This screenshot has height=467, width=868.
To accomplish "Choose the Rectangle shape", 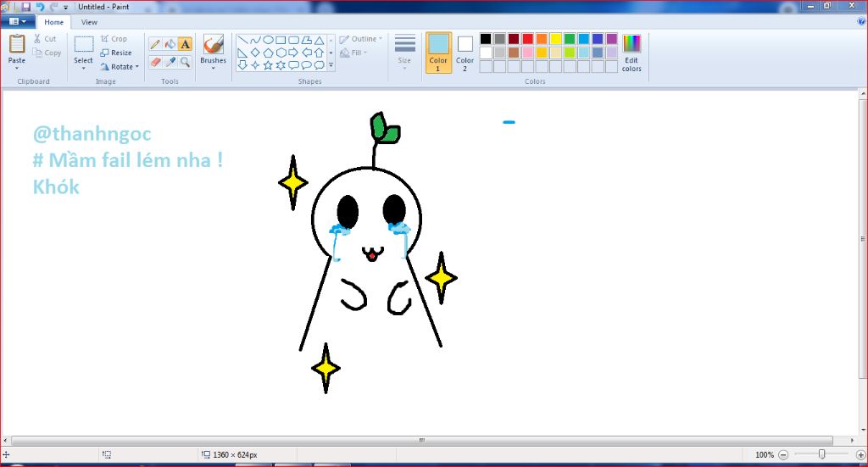I will click(x=281, y=40).
